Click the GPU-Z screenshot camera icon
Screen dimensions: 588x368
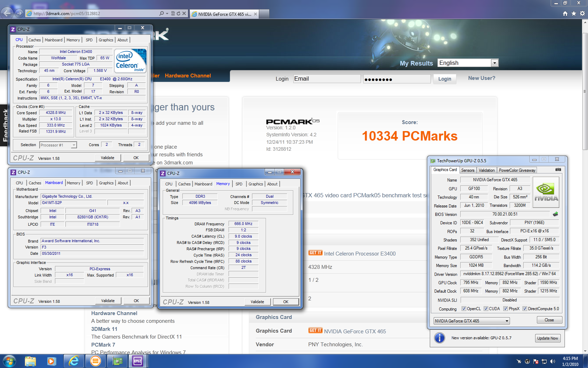(x=558, y=170)
